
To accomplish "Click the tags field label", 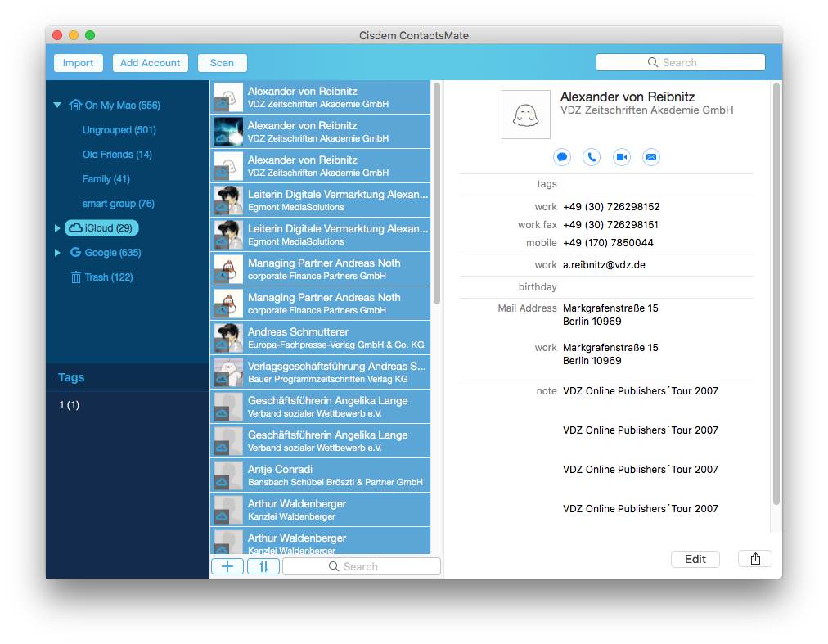I will point(547,184).
